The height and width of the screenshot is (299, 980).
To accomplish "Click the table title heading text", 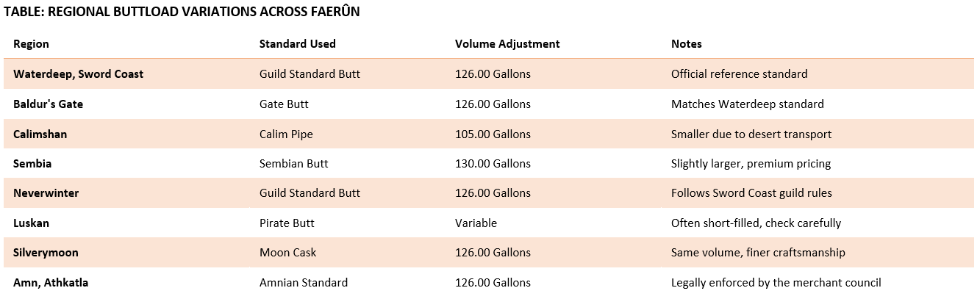I will point(182,12).
